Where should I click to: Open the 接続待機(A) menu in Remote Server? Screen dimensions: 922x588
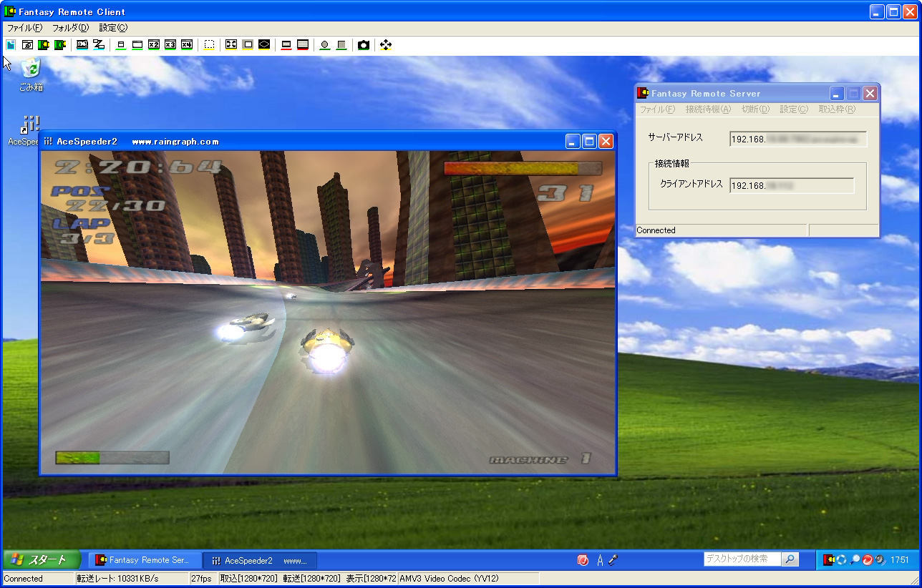tap(709, 109)
